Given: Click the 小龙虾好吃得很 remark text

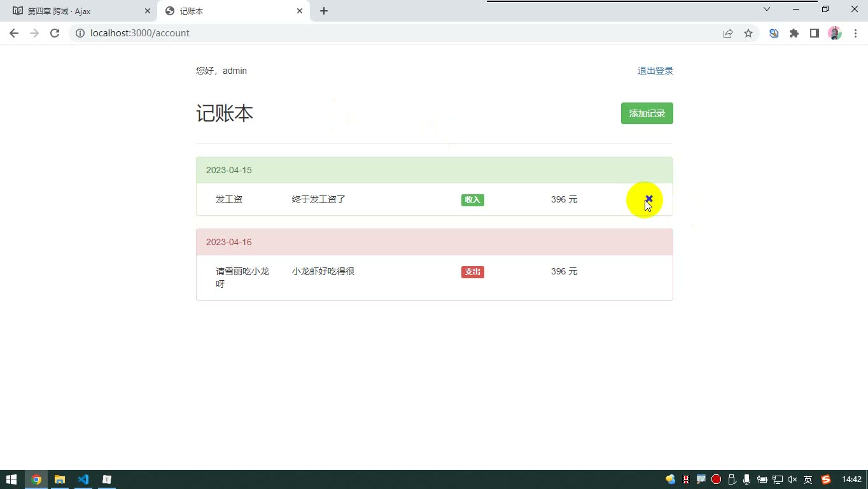Looking at the screenshot, I should tap(323, 271).
